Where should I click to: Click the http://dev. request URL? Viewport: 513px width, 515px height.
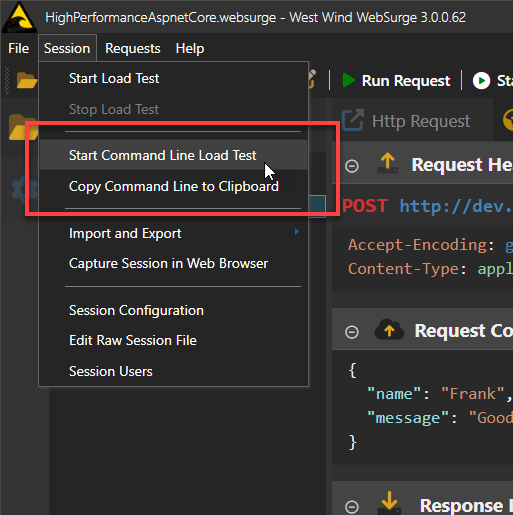point(456,206)
